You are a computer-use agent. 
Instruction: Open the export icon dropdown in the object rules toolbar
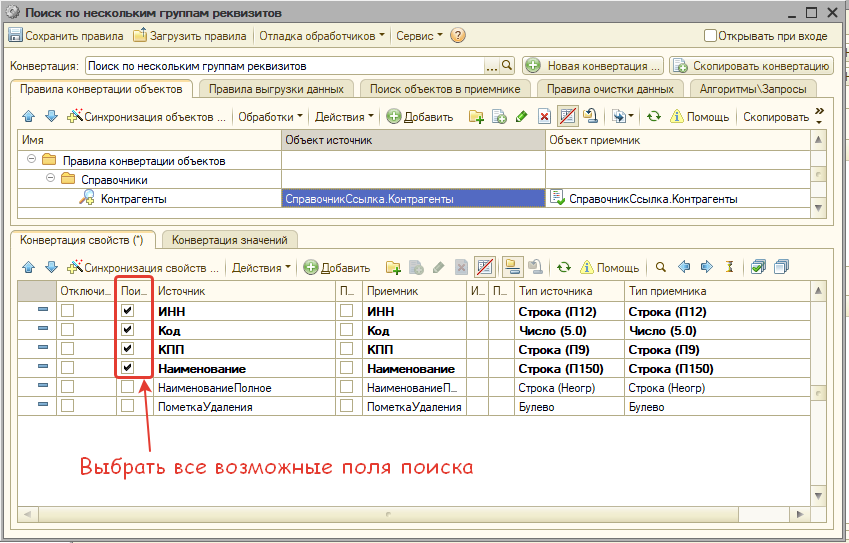coord(623,116)
